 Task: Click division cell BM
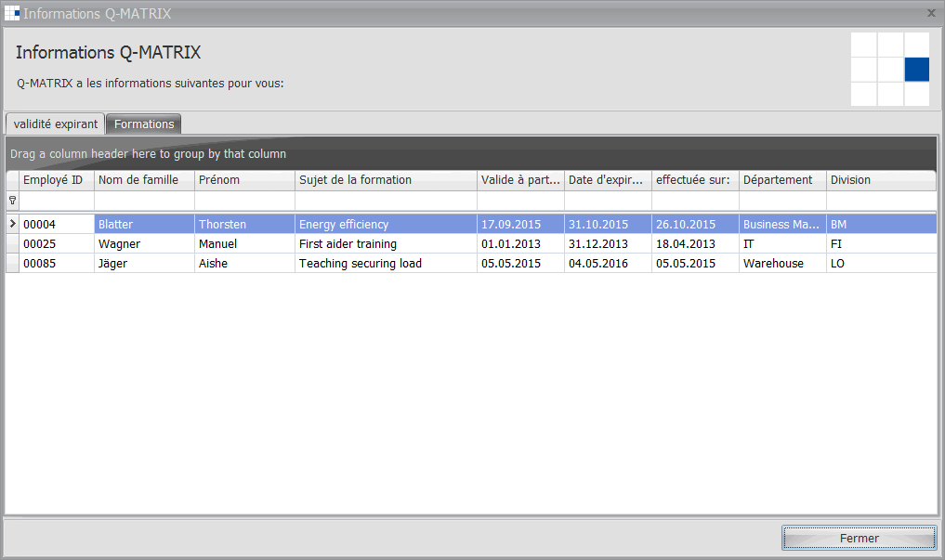click(882, 224)
